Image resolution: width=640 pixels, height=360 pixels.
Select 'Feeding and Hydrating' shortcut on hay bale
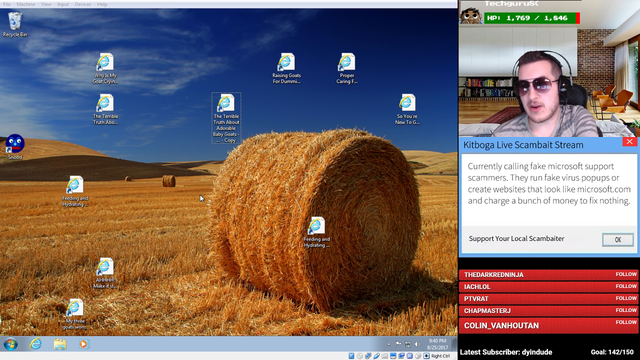click(x=316, y=232)
